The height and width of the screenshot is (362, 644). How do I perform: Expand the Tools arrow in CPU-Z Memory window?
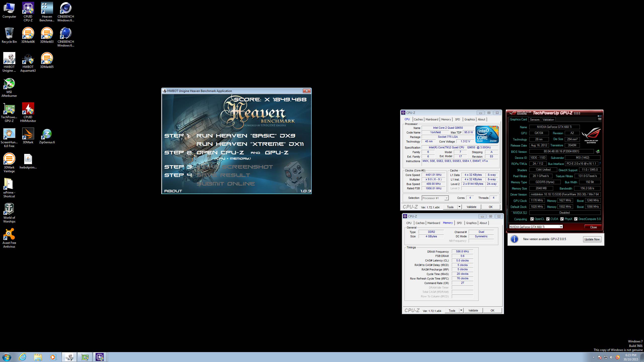pyautogui.click(x=461, y=310)
